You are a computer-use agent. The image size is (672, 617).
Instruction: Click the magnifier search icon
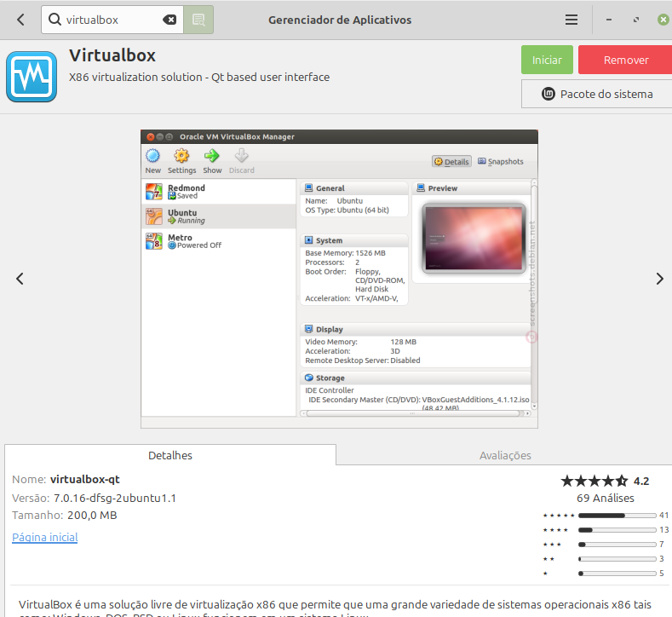[55, 20]
